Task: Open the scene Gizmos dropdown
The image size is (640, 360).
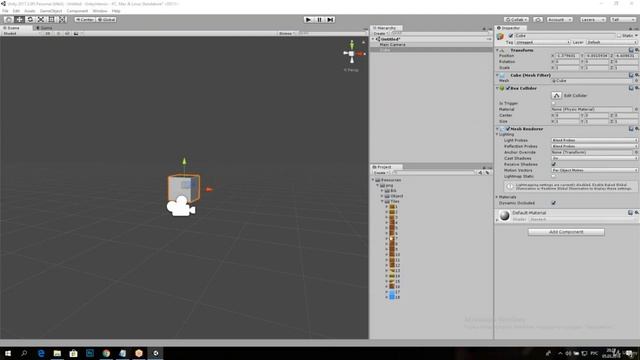Action: click(287, 33)
